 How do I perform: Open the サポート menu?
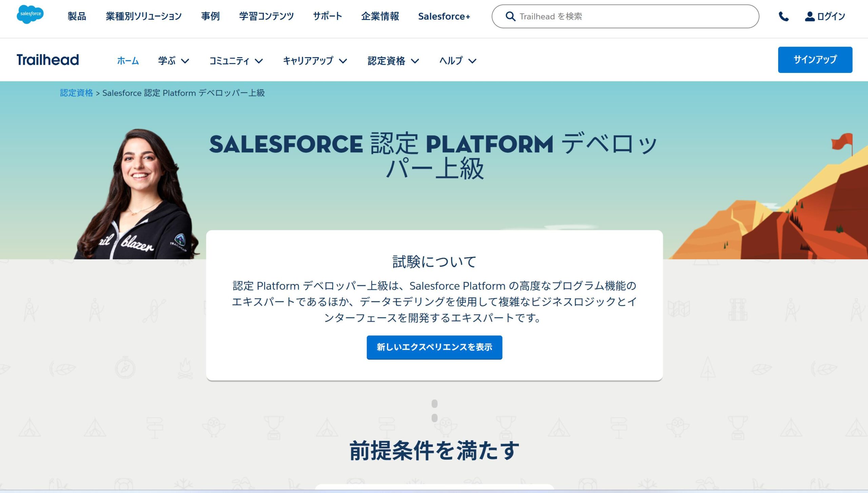(x=327, y=16)
